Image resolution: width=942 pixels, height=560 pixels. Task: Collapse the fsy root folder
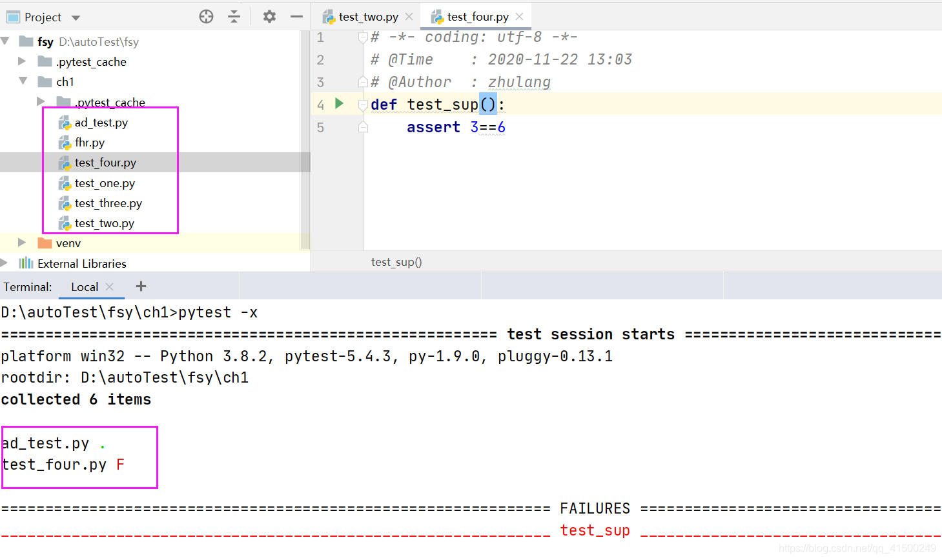click(6, 41)
